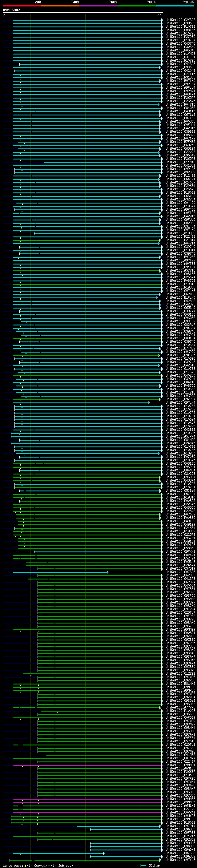Select hit label UniRef100_Q9FXM1
The height and width of the screenshot is (868, 197).
tap(180, 551)
